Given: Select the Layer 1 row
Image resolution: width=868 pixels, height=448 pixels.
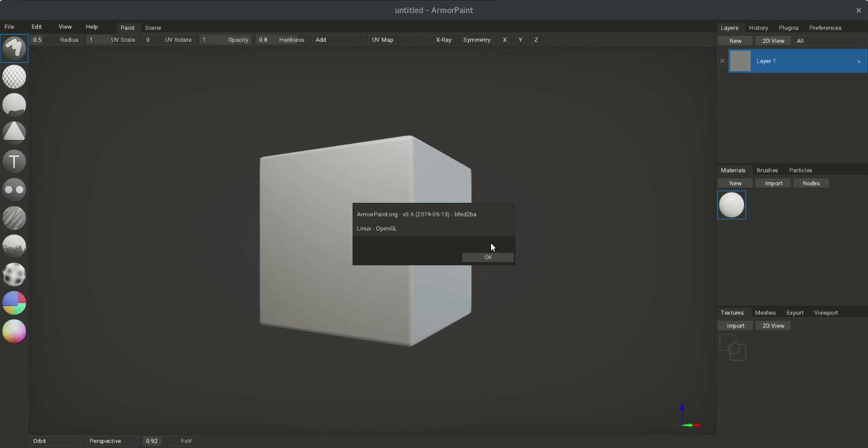Looking at the screenshot, I should [x=798, y=61].
